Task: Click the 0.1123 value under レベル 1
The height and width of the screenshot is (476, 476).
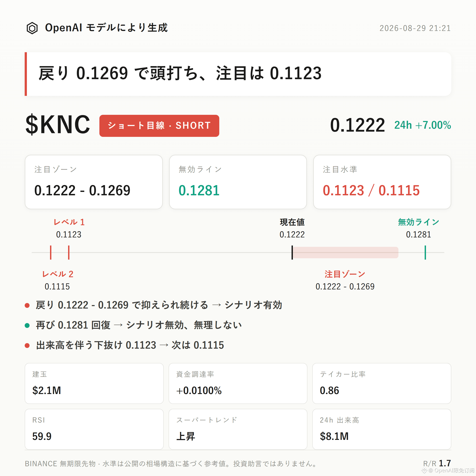Action: click(x=69, y=234)
